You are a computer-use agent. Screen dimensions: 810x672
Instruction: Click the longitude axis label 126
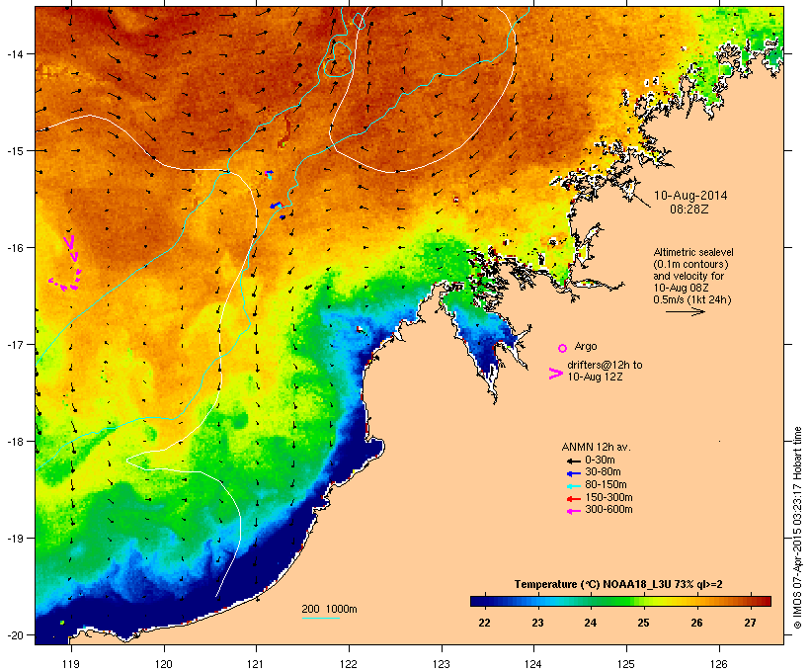click(x=718, y=664)
